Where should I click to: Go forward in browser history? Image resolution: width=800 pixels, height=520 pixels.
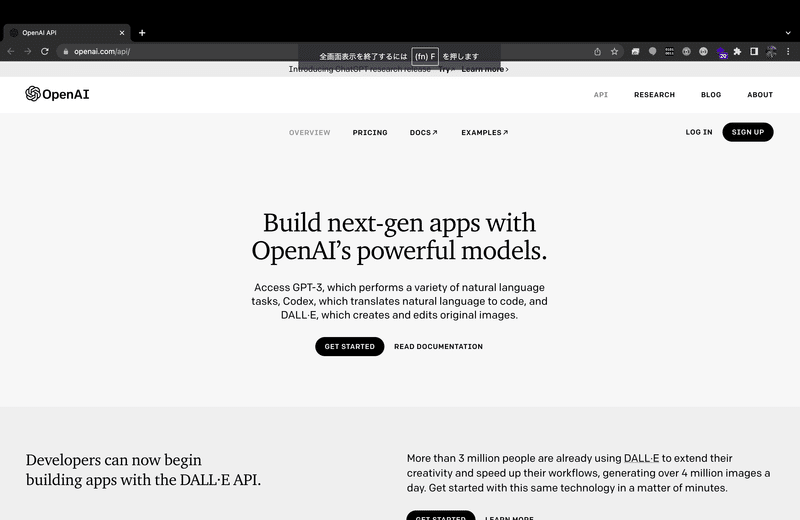point(28,52)
